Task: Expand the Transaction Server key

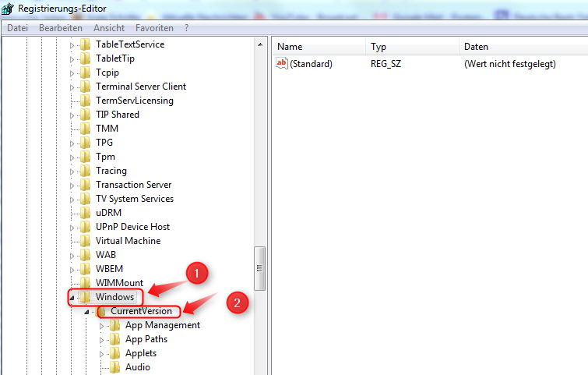Action: (72, 186)
